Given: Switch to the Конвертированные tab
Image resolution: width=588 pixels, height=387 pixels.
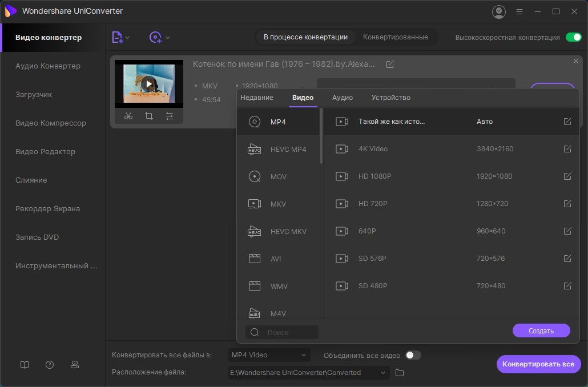Looking at the screenshot, I should (x=395, y=37).
